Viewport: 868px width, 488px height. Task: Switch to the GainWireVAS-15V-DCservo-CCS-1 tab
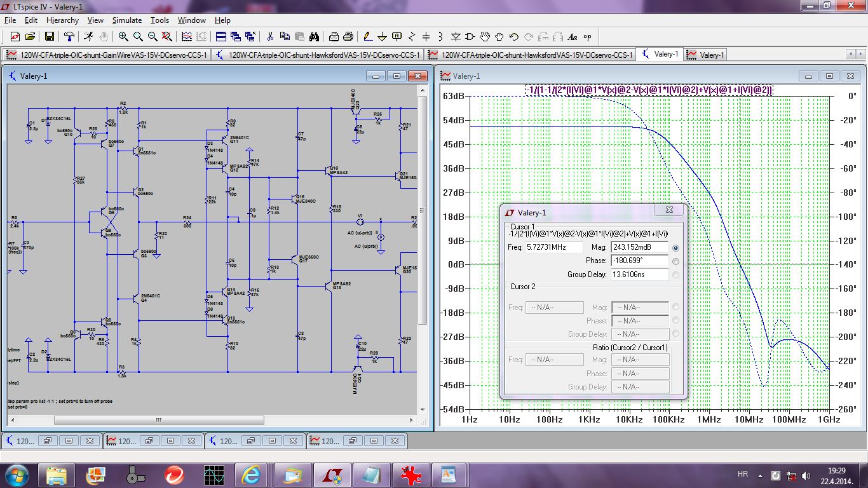pyautogui.click(x=107, y=55)
